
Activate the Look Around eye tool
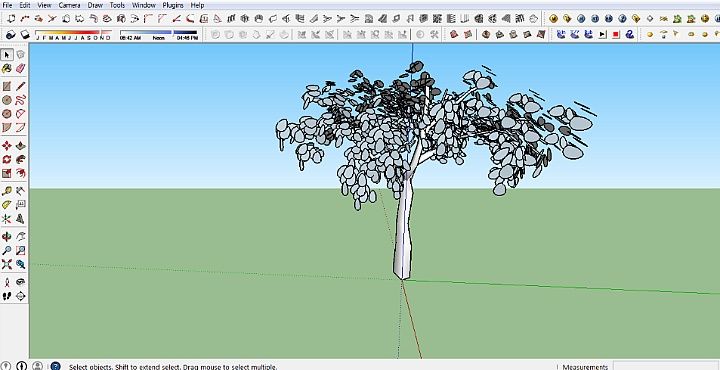coord(20,282)
